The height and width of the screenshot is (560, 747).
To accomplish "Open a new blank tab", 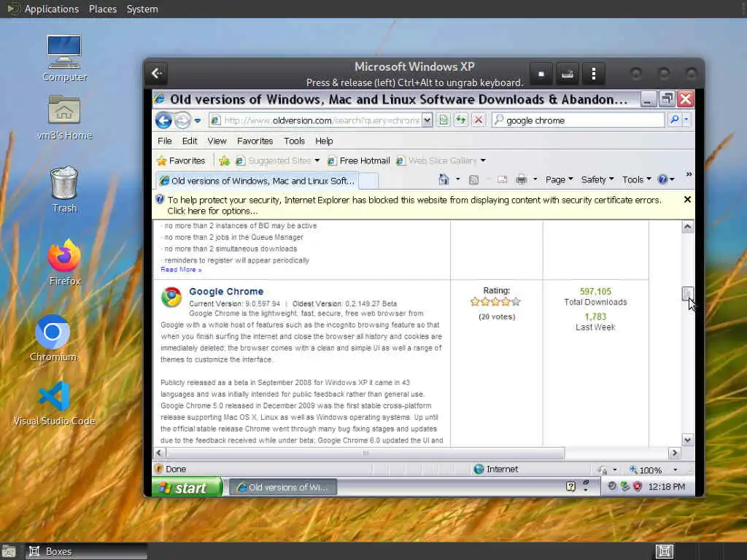I will (368, 181).
